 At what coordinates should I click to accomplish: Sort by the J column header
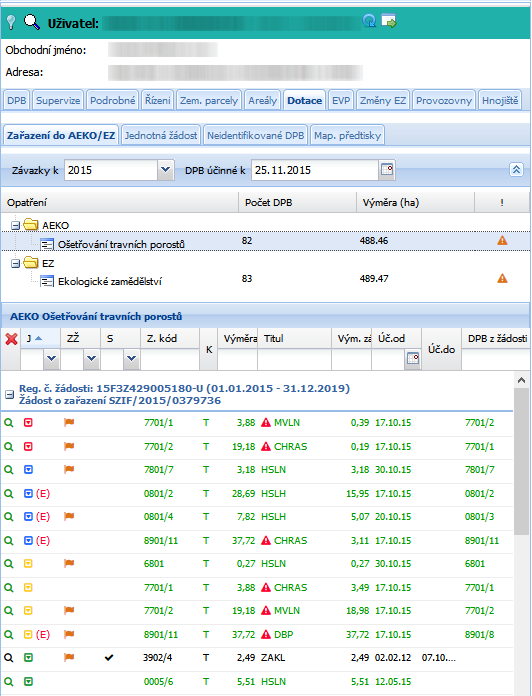pyautogui.click(x=40, y=339)
